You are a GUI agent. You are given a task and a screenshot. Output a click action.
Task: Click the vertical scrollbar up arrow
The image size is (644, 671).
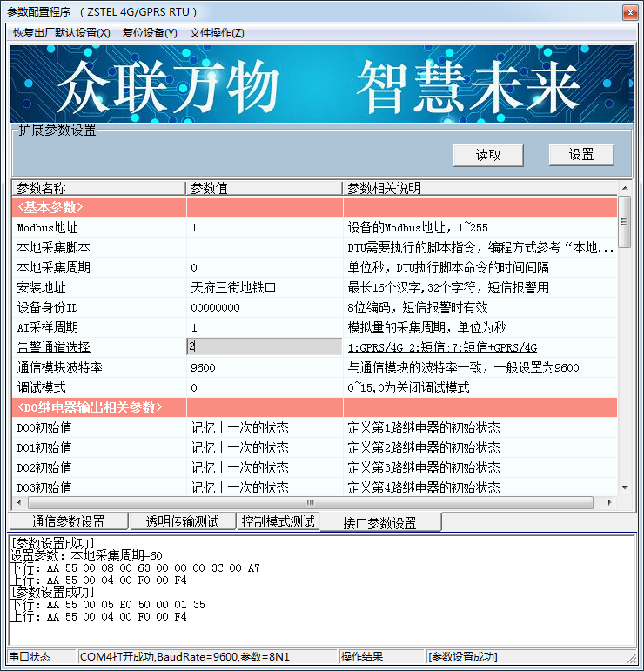click(x=625, y=188)
